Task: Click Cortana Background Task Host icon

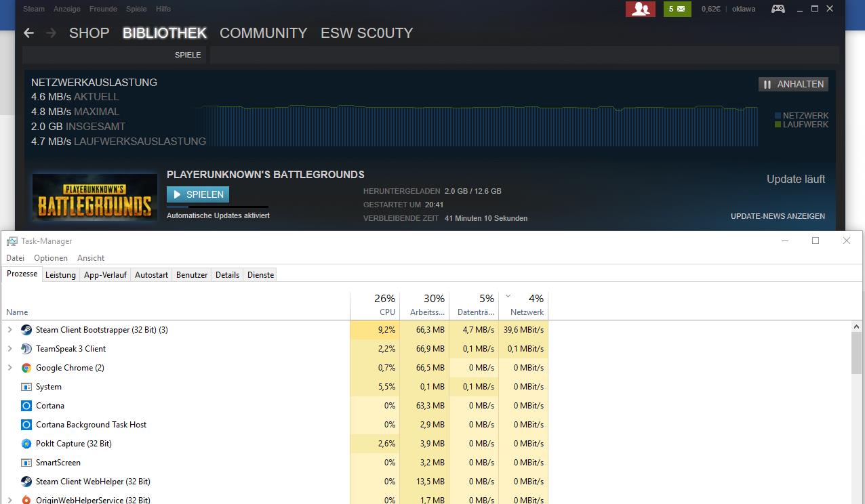Action: click(x=26, y=425)
